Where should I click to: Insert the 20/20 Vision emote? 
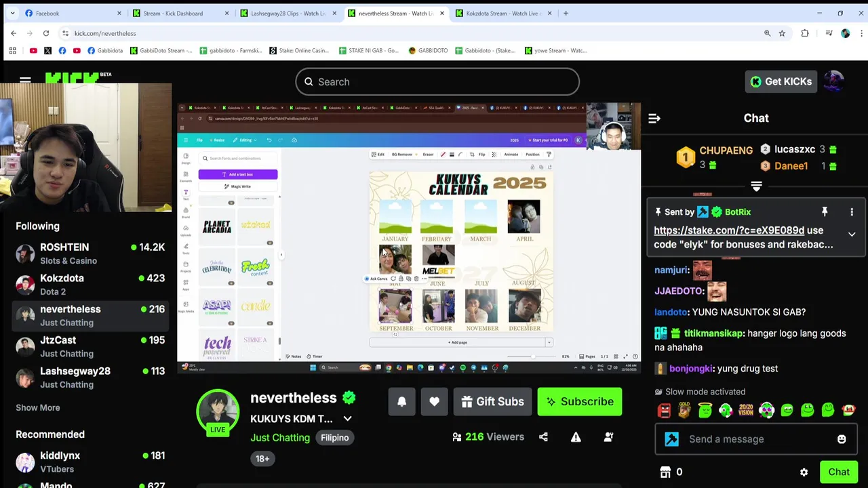tap(746, 410)
